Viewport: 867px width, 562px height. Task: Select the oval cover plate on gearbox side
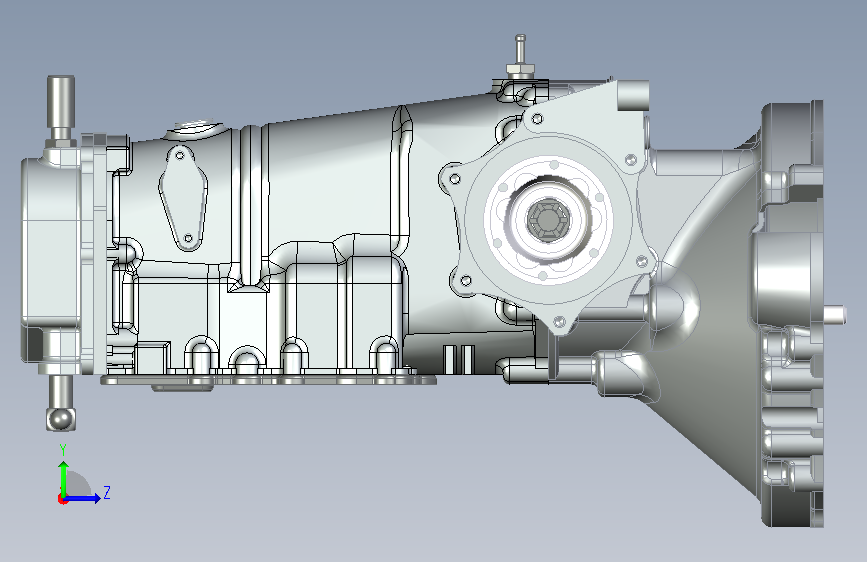(x=183, y=198)
